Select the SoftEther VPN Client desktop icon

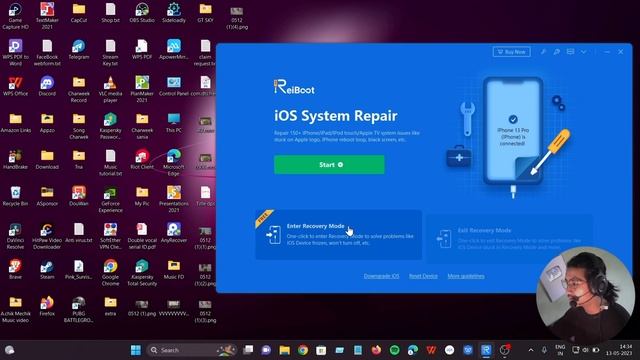[110, 236]
